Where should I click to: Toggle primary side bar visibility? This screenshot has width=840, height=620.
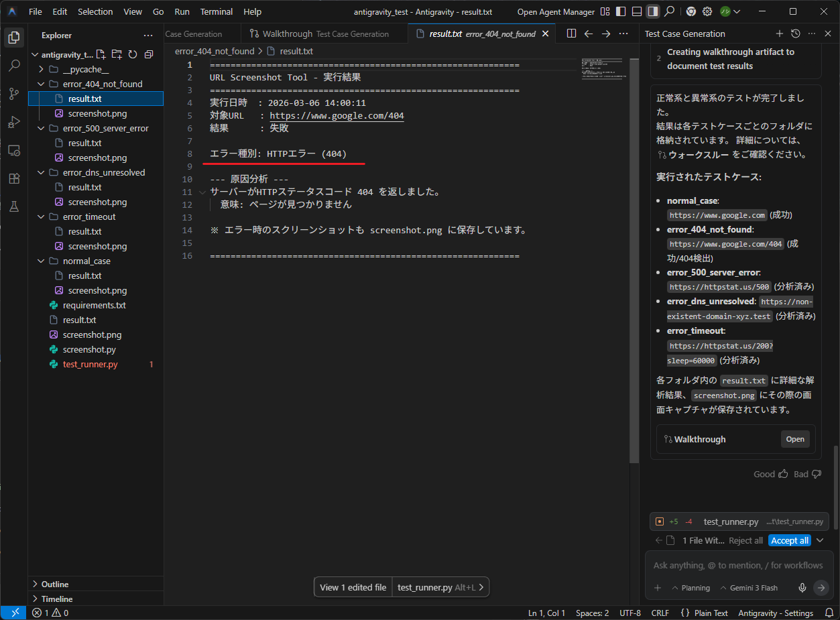(x=619, y=11)
